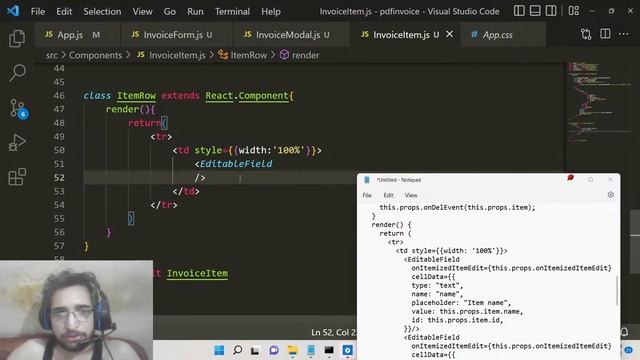Click inside Notepad text area on cellData line

433,277
